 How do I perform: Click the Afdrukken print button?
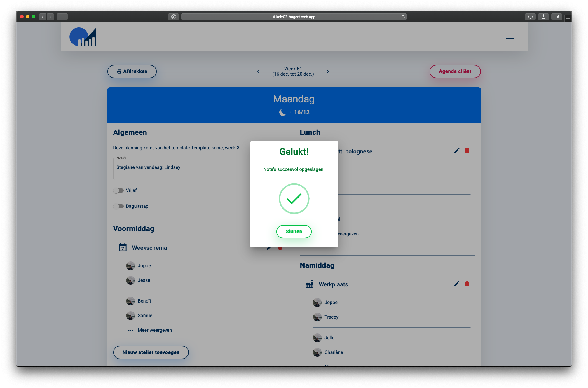(132, 71)
